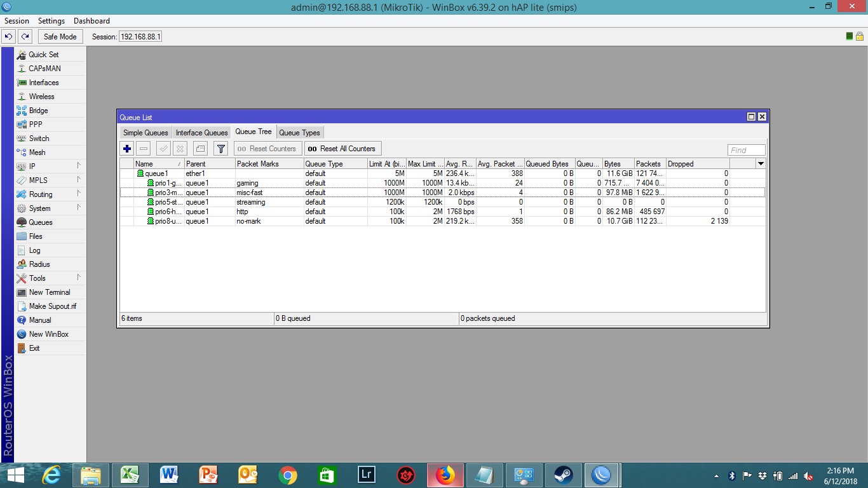Open Google Chrome from the taskbar
The image size is (868, 488).
click(x=287, y=475)
